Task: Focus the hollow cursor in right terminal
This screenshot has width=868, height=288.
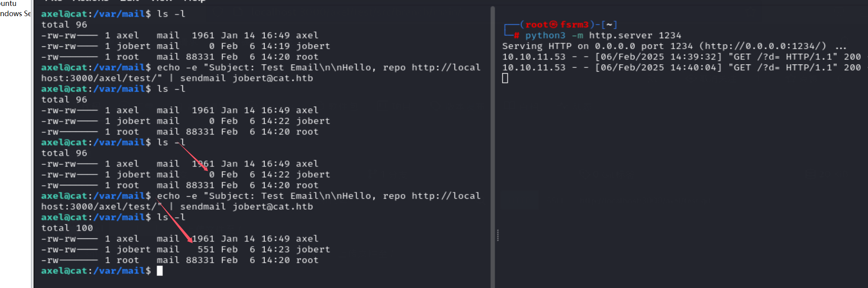Action: [x=505, y=78]
